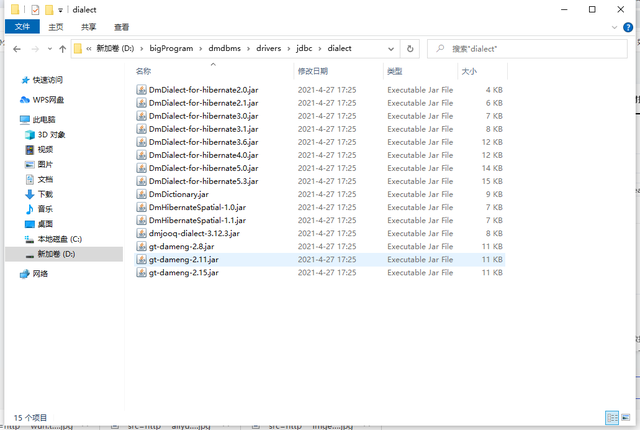Click the jar icon of DmDialect-for-hibernate5.0.jar

tap(141, 168)
